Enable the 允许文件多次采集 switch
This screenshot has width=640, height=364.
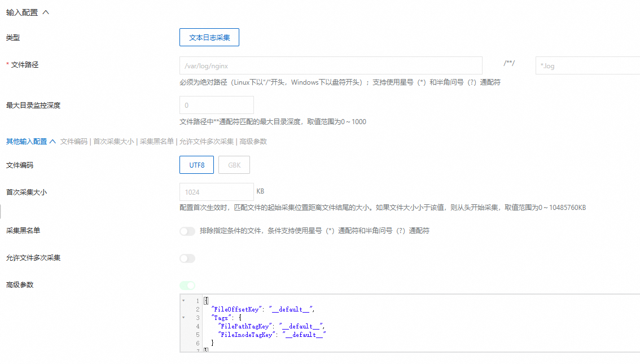point(187,258)
